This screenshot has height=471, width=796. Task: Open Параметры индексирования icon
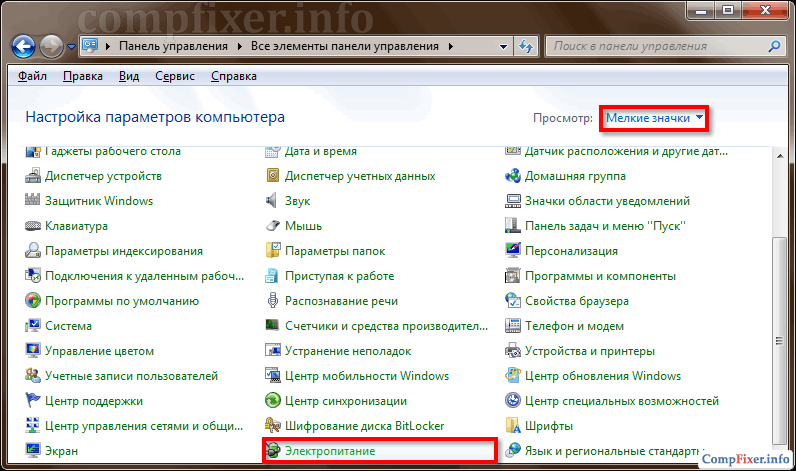pos(33,251)
